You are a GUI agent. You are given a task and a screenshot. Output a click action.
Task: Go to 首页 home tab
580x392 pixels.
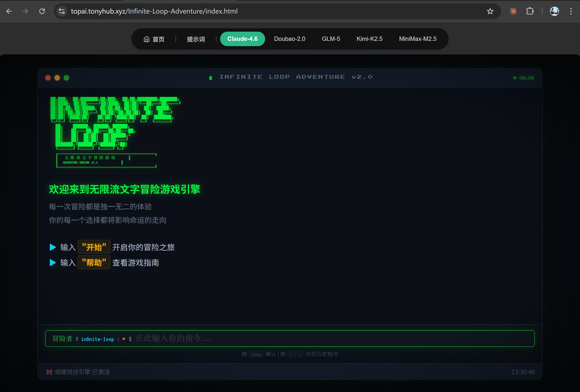(154, 39)
